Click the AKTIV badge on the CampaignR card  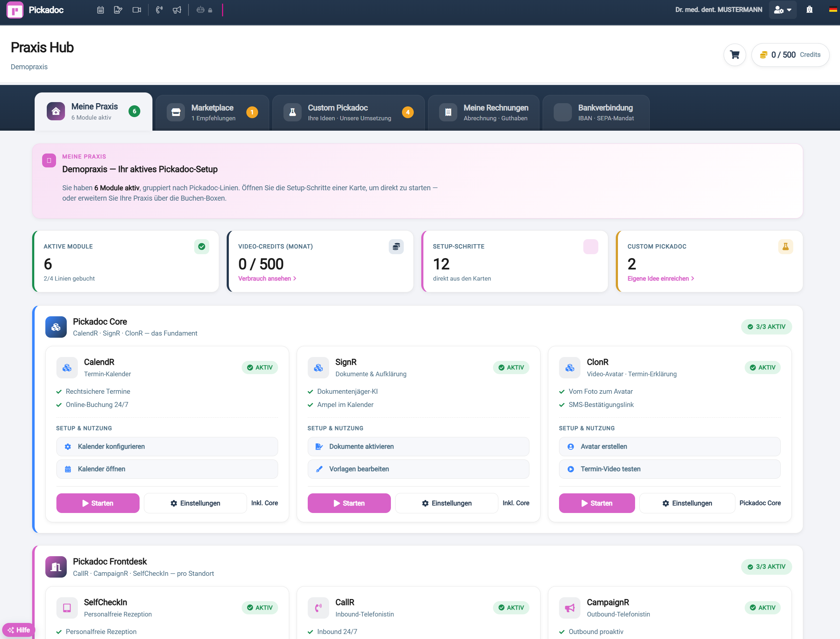(x=763, y=608)
